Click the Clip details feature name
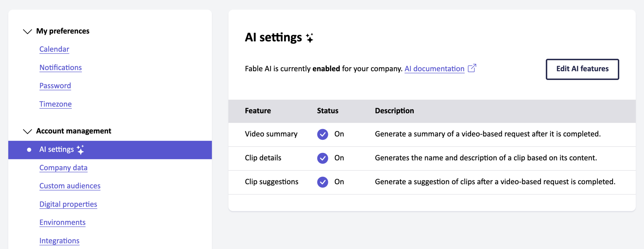The width and height of the screenshot is (644, 249). pos(263,158)
